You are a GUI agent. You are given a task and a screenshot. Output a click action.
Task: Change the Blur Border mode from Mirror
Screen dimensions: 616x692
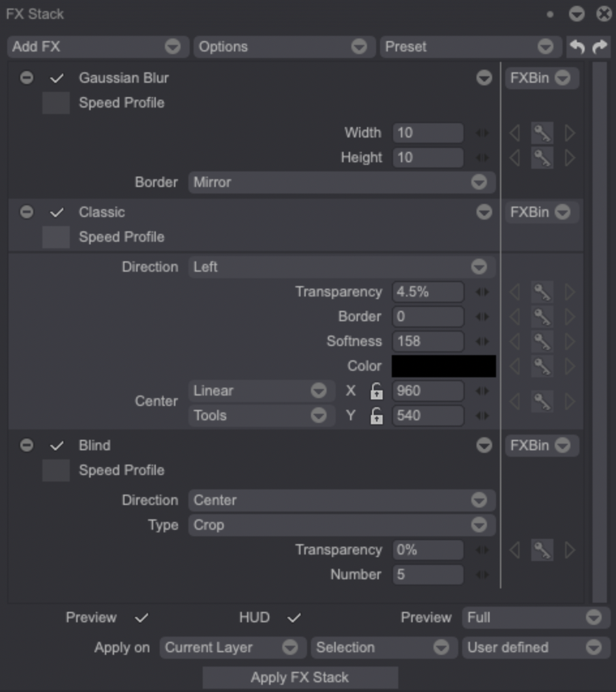tap(342, 182)
